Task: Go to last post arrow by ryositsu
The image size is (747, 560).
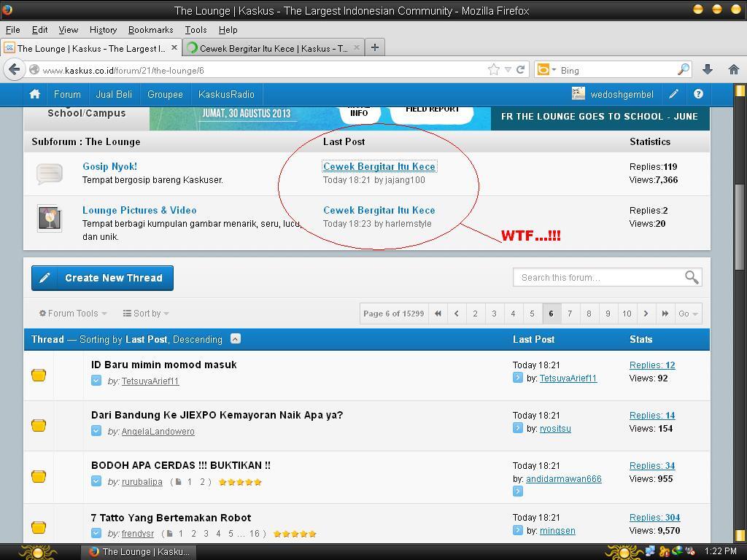Action: [x=518, y=428]
